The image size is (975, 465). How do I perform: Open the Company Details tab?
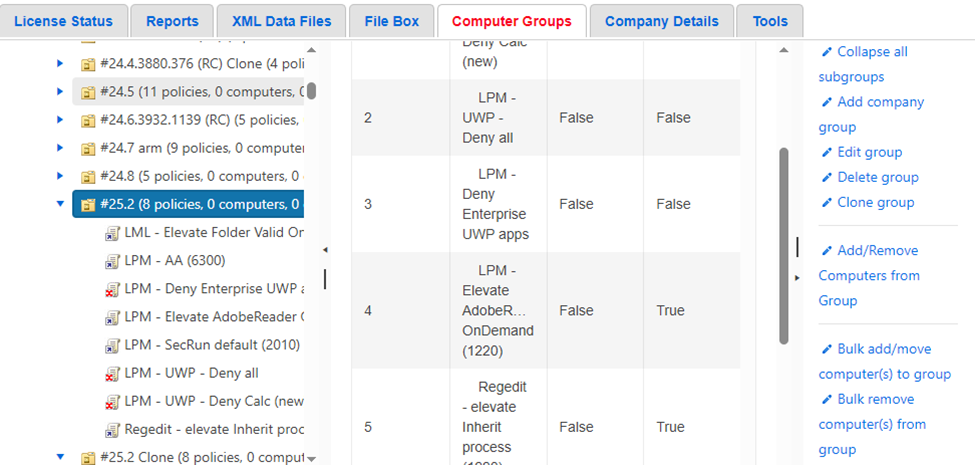click(x=661, y=21)
